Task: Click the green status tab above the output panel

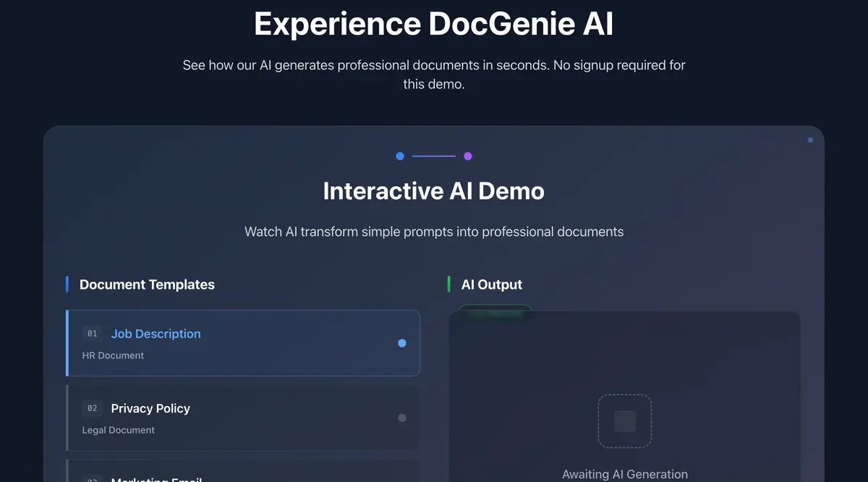Action: (494, 310)
